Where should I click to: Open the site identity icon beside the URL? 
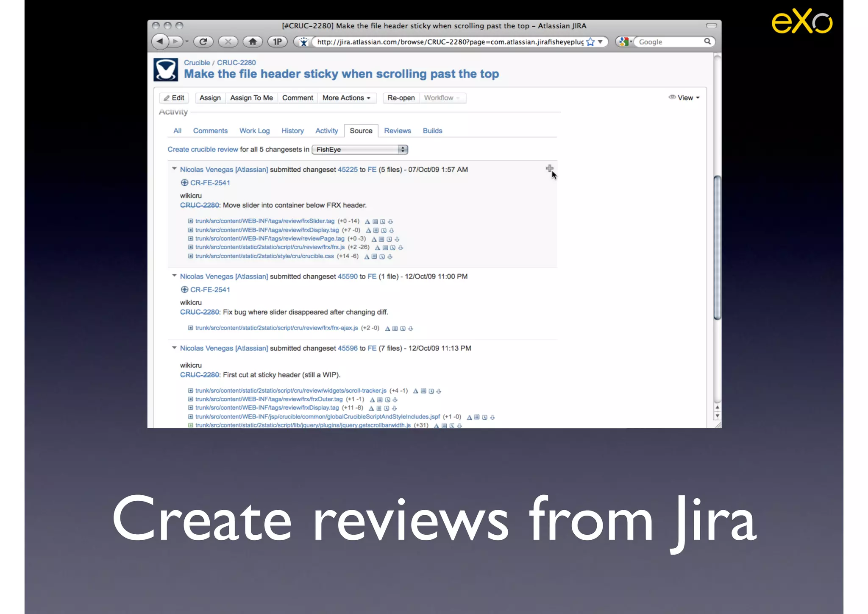tap(303, 42)
